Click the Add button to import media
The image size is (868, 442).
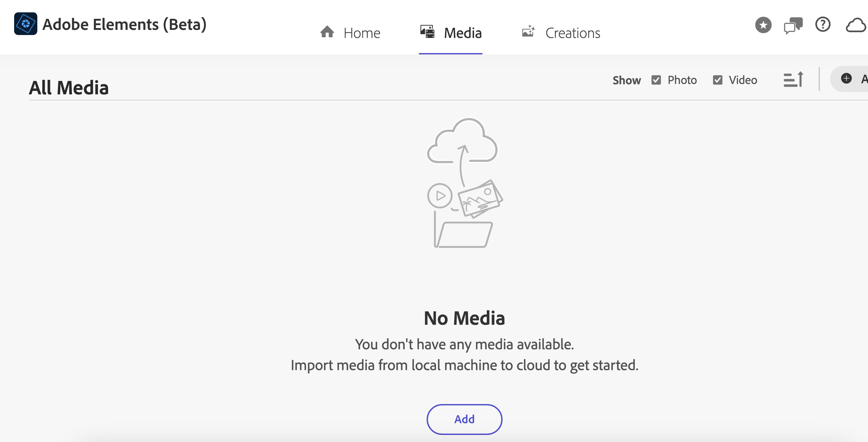[x=464, y=419]
